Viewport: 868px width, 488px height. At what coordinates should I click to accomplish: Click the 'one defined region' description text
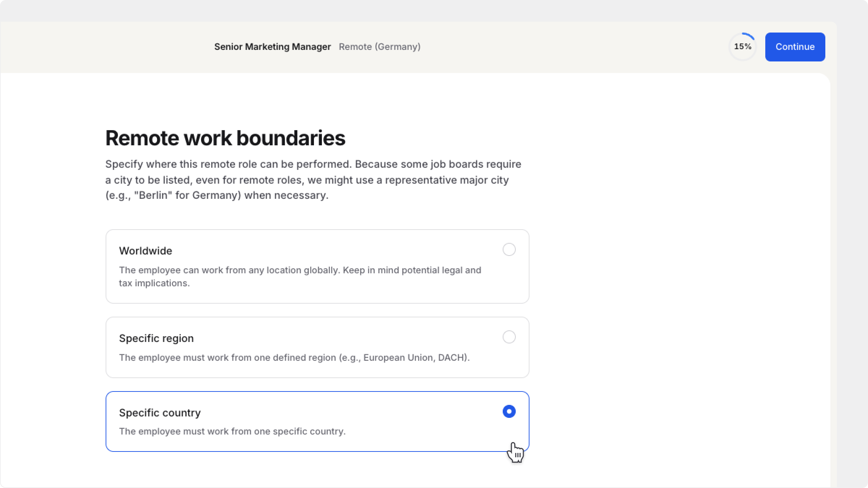point(294,358)
